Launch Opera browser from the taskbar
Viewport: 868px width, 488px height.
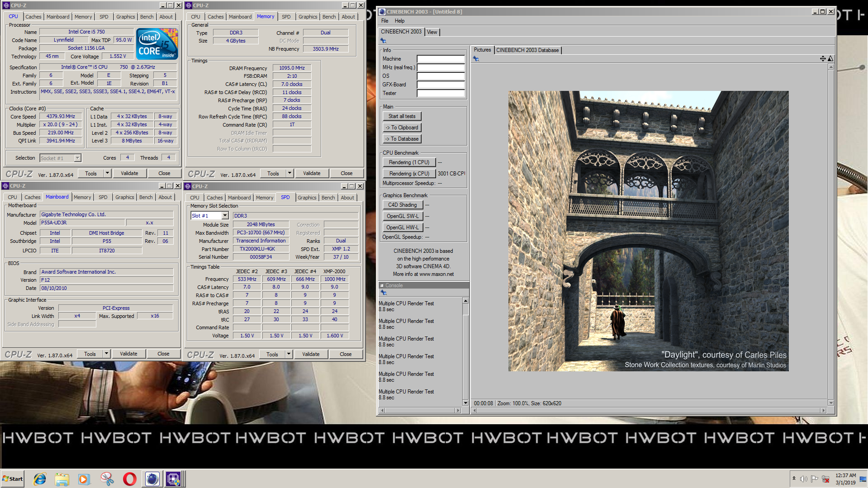(129, 479)
